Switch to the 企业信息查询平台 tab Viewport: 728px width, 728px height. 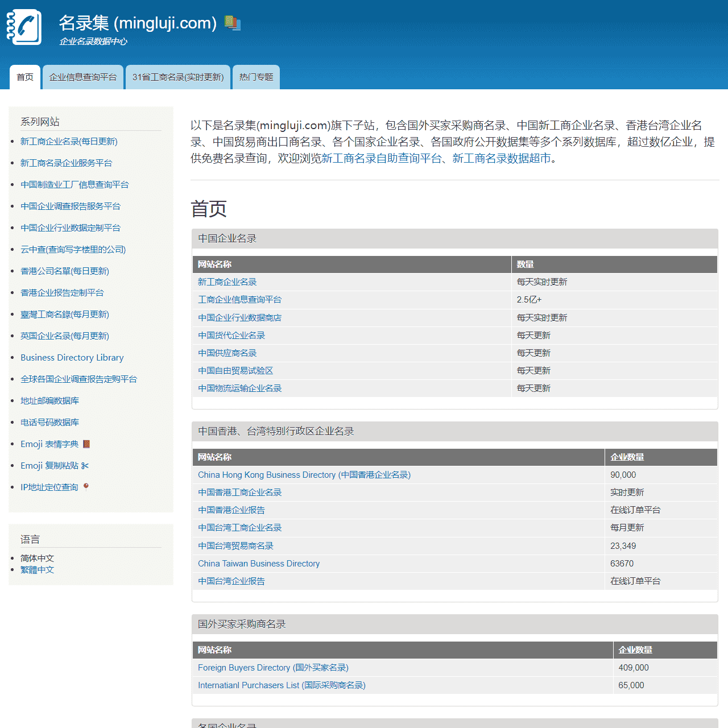pos(83,77)
